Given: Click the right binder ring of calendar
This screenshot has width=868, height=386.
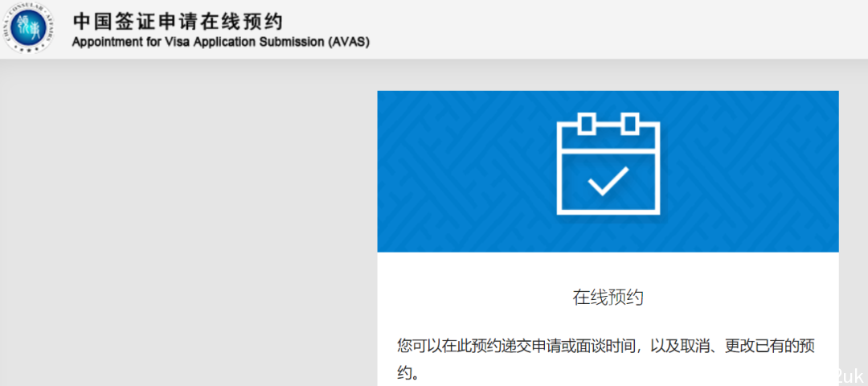Looking at the screenshot, I should click(630, 124).
